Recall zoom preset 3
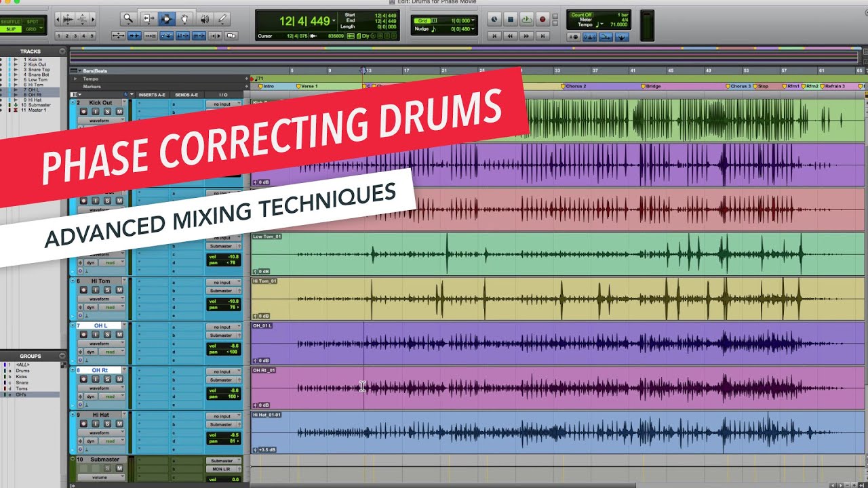Screen dimensions: 868x488 pyautogui.click(x=75, y=36)
